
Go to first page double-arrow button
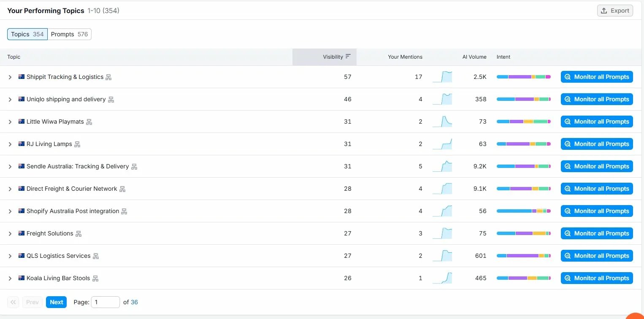tap(13, 302)
